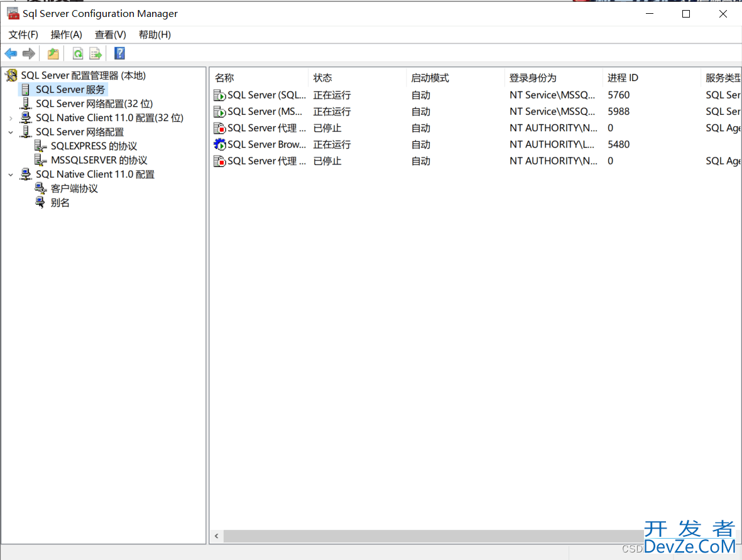Click the Up one level folder icon
The height and width of the screenshot is (560, 742).
click(x=53, y=54)
